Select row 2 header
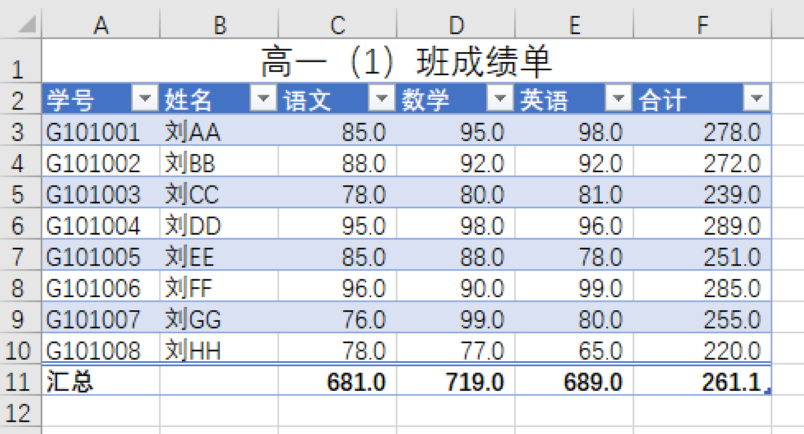Screen dimensions: 804x434 [x=21, y=98]
